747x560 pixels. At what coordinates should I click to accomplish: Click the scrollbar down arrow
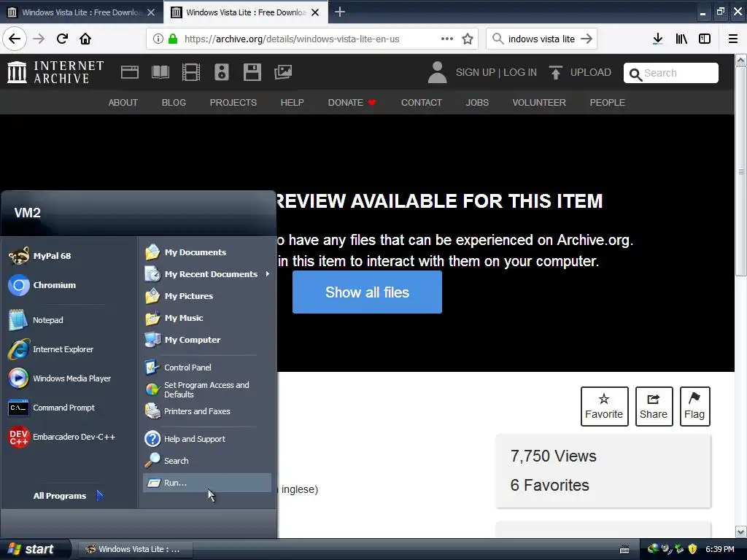point(740,532)
